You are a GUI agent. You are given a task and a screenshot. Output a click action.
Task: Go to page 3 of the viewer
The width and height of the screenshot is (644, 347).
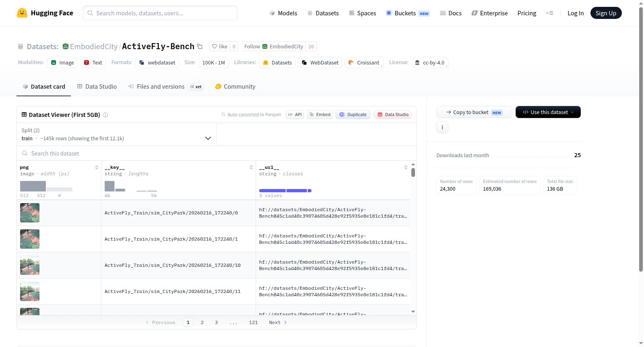pyautogui.click(x=216, y=322)
